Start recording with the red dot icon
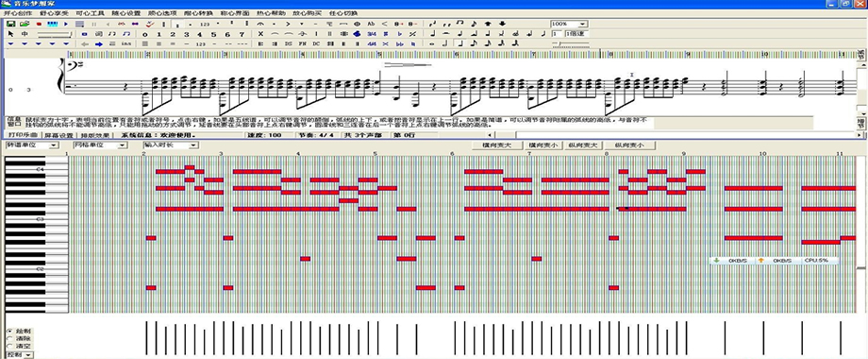868x359 pixels. coord(39,24)
